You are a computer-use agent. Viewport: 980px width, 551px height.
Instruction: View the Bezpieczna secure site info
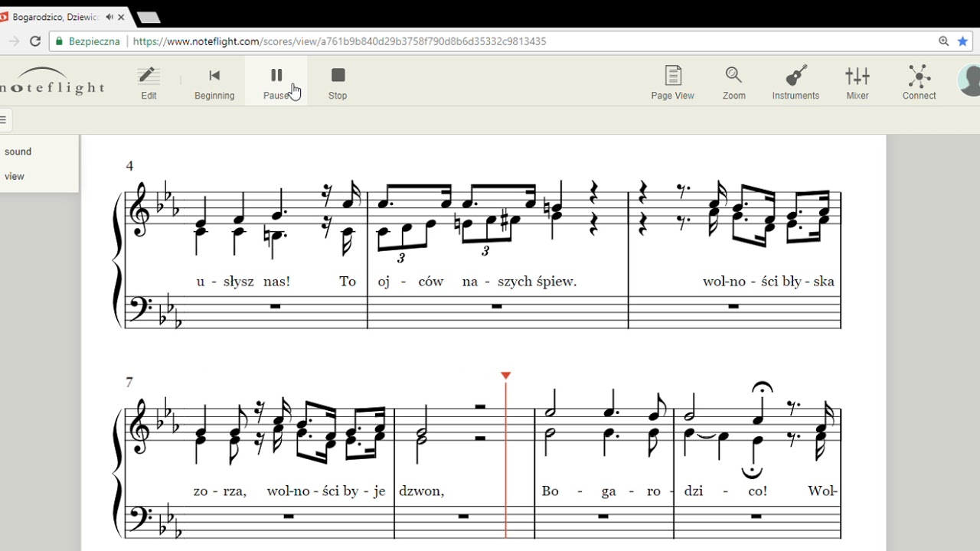[x=88, y=41]
